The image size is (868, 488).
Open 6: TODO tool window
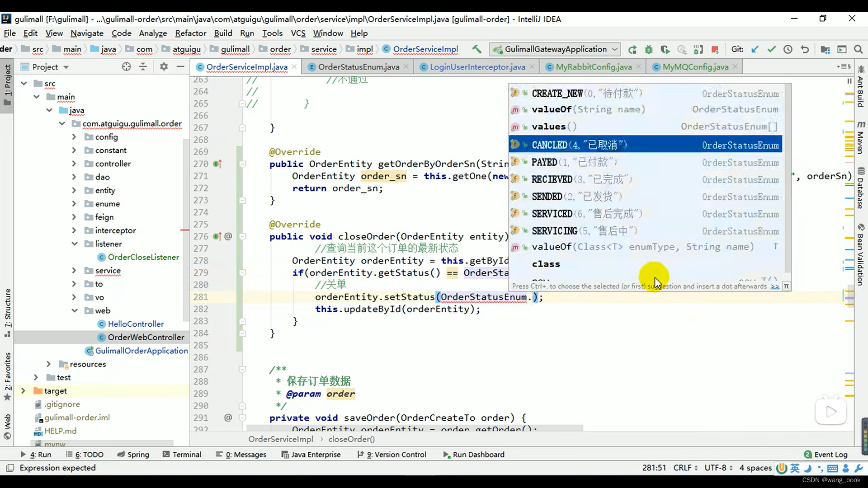coord(85,455)
